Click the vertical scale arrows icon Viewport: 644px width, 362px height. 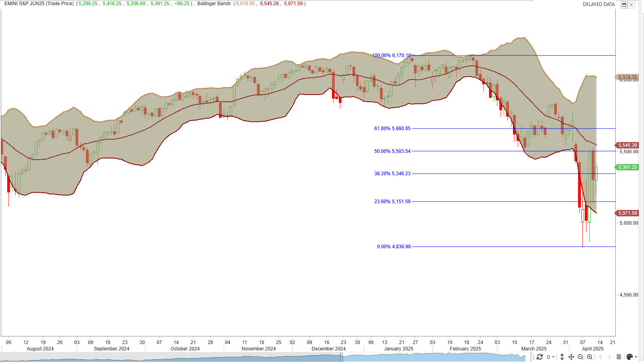pyautogui.click(x=562, y=357)
